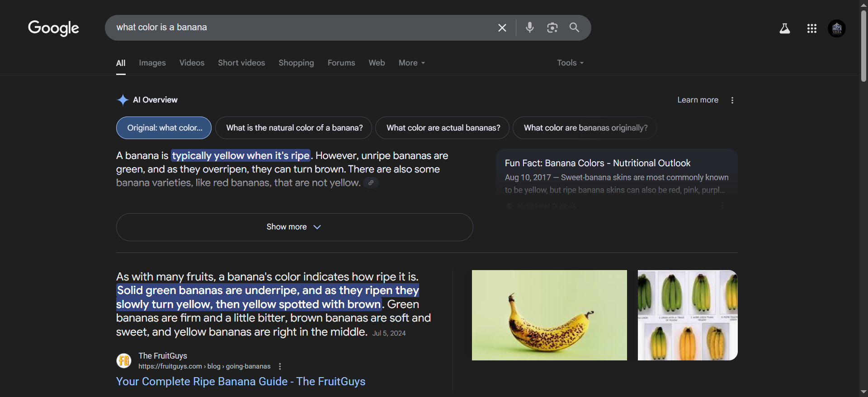Click the 'AI Overview' heading text
This screenshot has width=868, height=397.
click(x=155, y=100)
